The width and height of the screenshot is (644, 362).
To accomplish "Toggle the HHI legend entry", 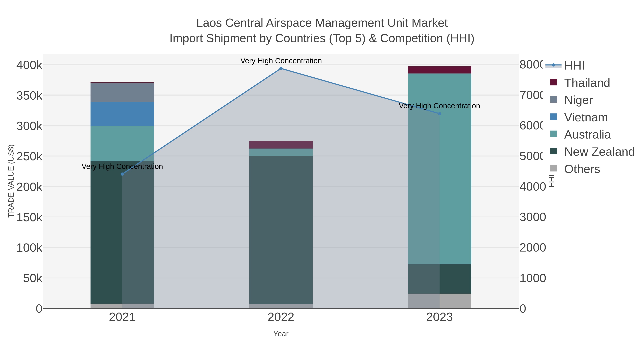I will pyautogui.click(x=565, y=65).
